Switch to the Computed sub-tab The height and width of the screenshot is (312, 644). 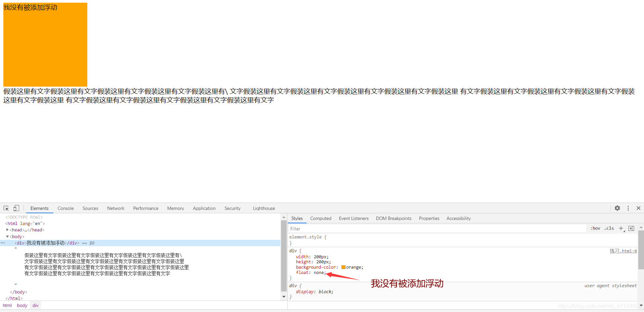coord(321,218)
